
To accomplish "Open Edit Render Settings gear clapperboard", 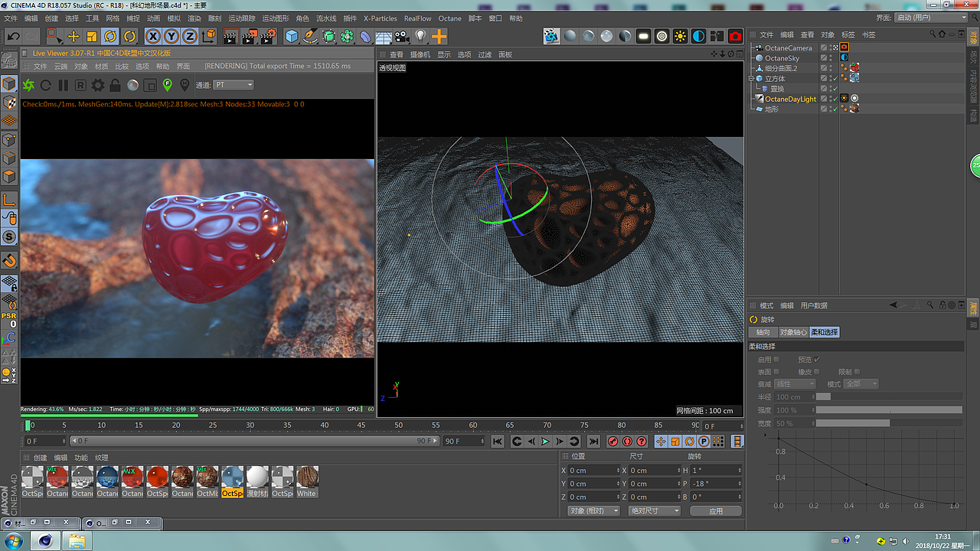I will click(x=268, y=36).
